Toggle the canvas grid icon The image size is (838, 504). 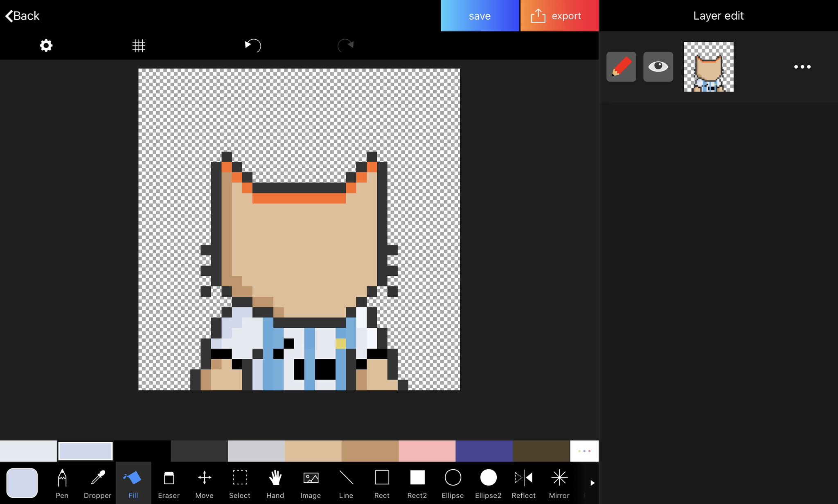point(139,45)
